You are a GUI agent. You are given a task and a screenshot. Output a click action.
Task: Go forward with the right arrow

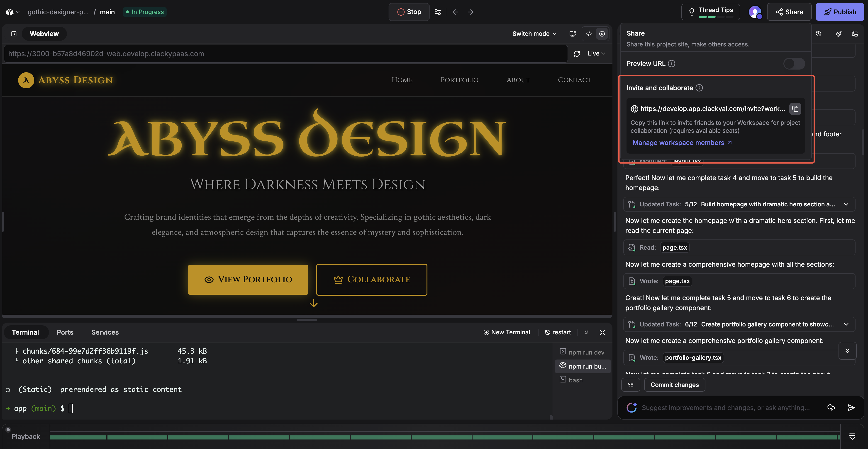tap(470, 12)
